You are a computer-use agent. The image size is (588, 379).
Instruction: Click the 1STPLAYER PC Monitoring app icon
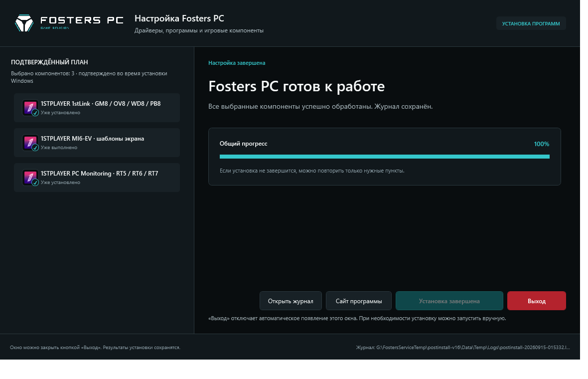pos(30,178)
